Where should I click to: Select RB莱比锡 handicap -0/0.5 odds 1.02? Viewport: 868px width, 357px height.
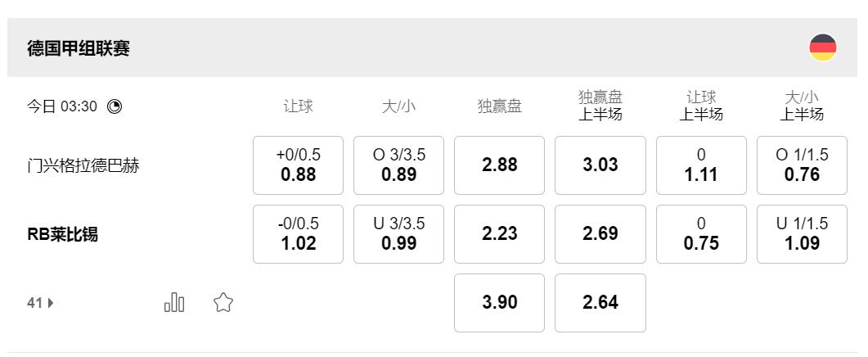pyautogui.click(x=298, y=234)
